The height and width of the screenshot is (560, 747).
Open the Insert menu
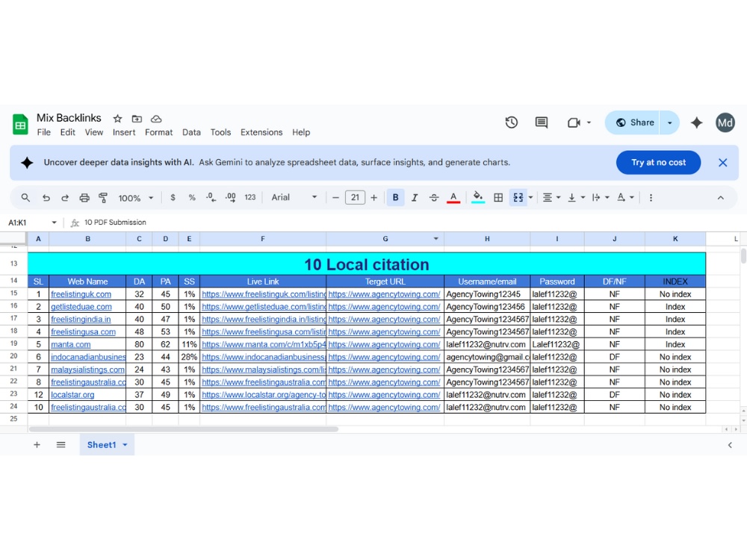(124, 132)
